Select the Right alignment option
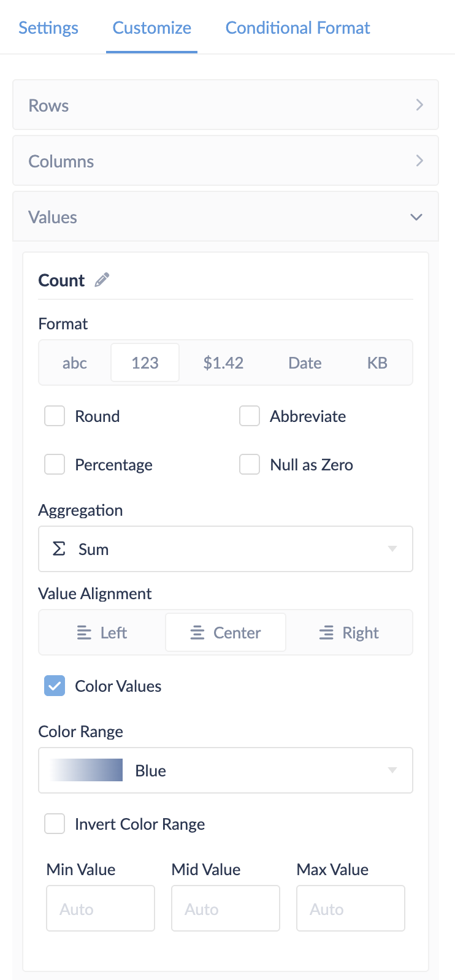The width and height of the screenshot is (455, 980). (349, 632)
